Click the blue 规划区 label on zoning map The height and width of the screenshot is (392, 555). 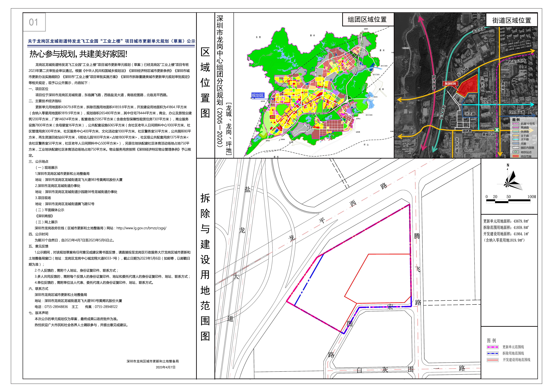click(x=258, y=95)
